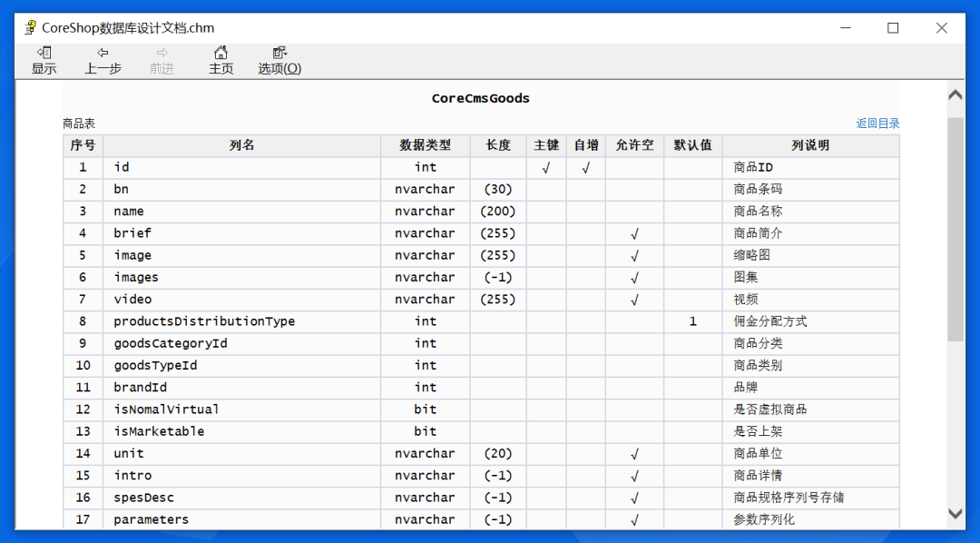Select the 'video' column name cell

click(242, 299)
